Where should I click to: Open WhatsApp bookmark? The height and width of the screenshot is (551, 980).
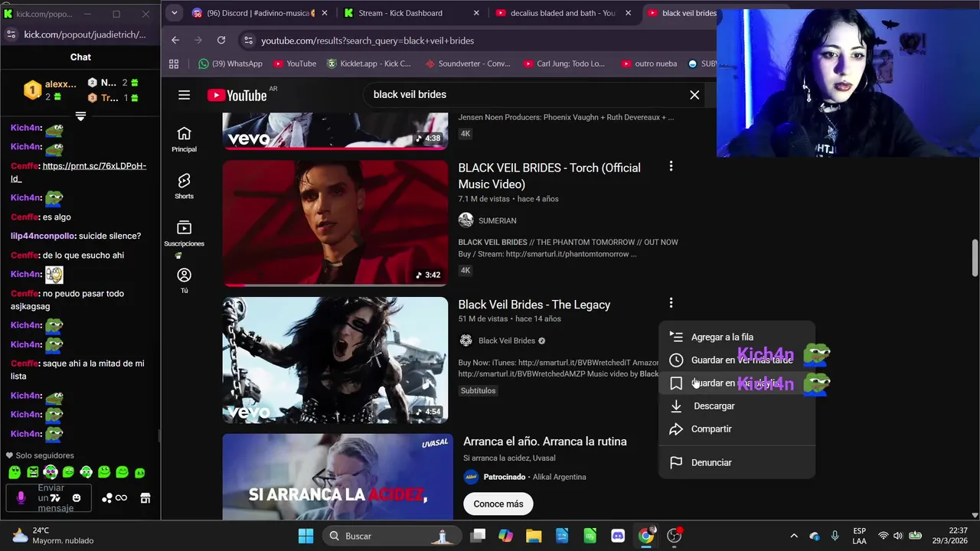point(230,64)
